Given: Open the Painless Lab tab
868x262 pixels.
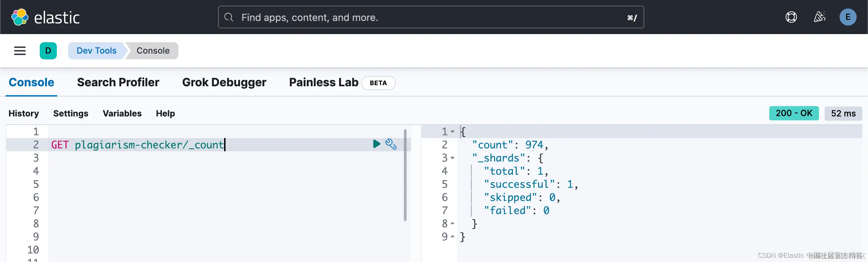Looking at the screenshot, I should click(x=324, y=82).
